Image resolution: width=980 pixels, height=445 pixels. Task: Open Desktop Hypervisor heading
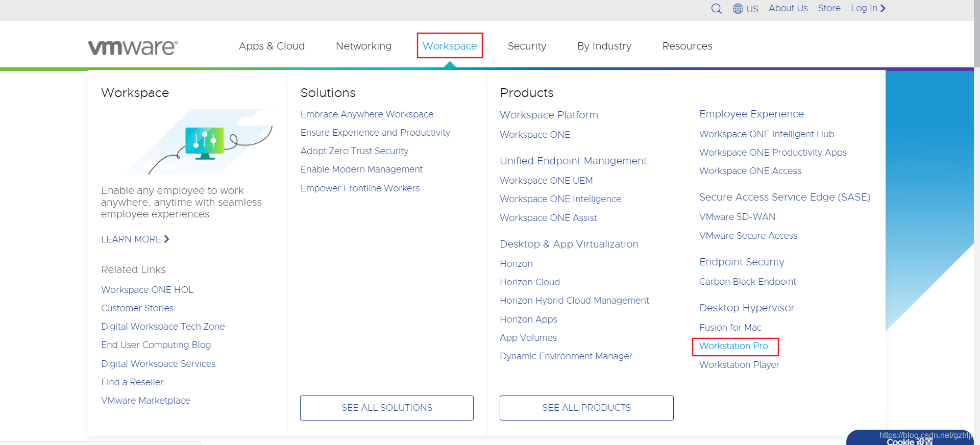pyautogui.click(x=747, y=308)
